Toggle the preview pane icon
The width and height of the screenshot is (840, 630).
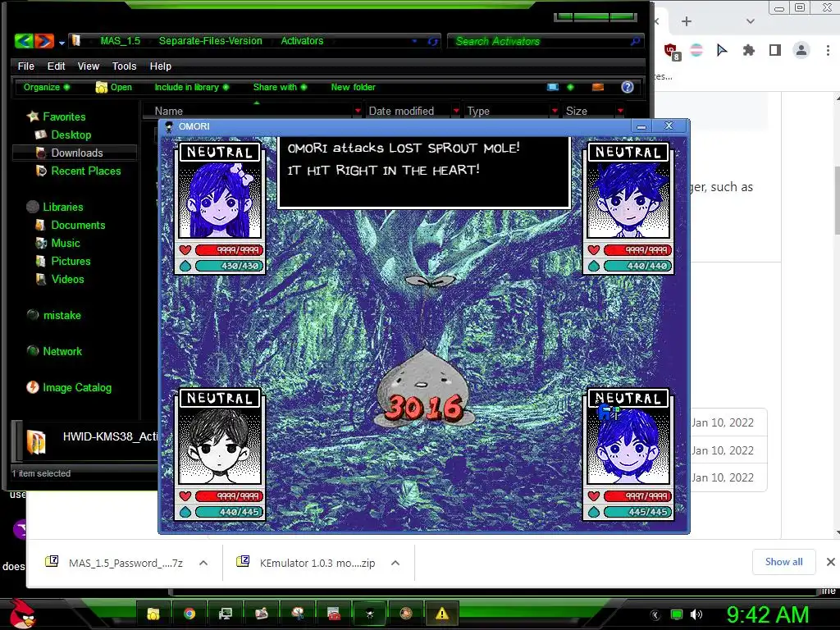(x=598, y=87)
